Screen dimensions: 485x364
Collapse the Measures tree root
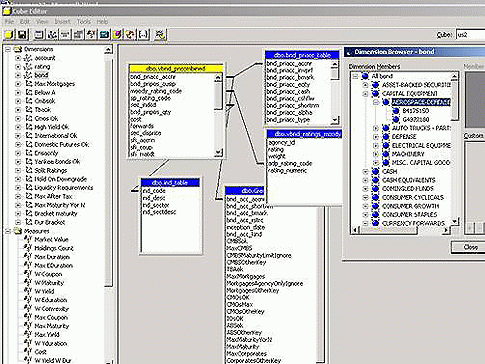(8, 231)
